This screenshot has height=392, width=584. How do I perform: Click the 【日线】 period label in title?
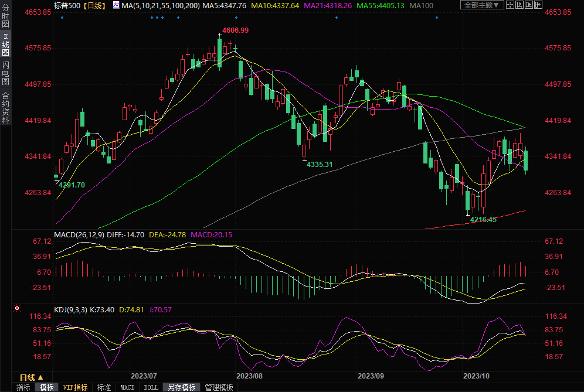94,5
